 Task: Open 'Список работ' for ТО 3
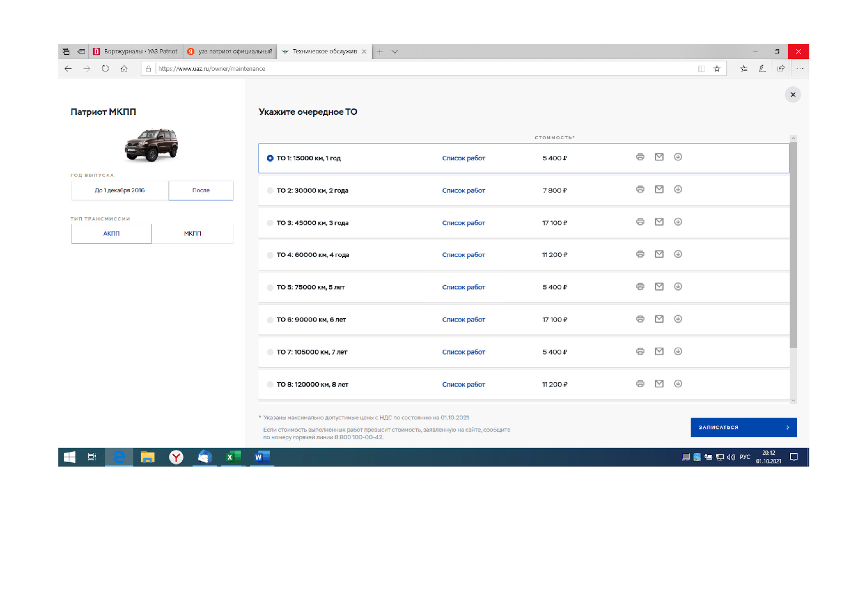tap(463, 223)
